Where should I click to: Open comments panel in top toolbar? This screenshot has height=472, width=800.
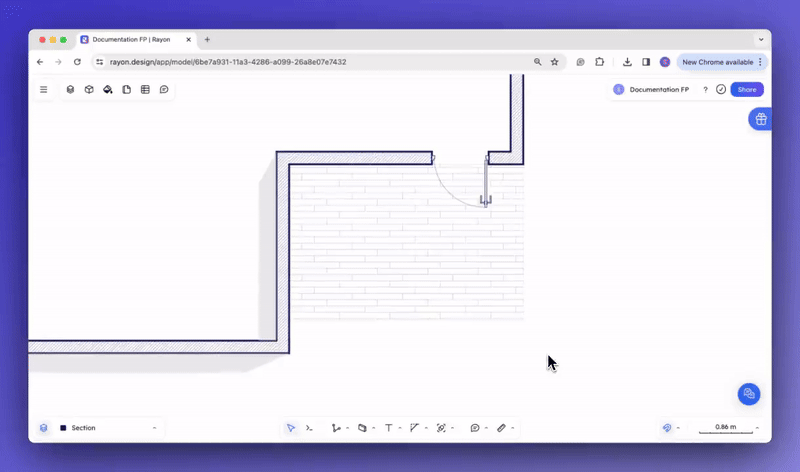(164, 90)
